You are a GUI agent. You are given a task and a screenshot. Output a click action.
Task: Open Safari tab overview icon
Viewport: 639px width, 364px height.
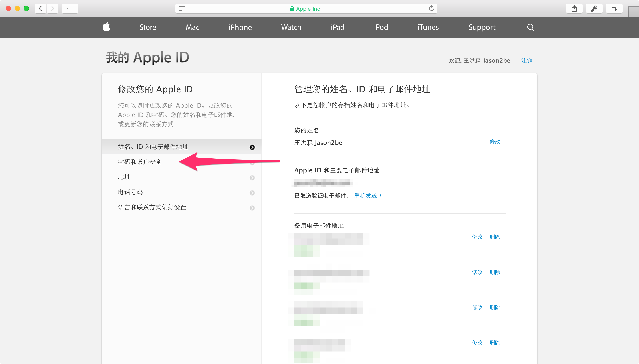614,8
